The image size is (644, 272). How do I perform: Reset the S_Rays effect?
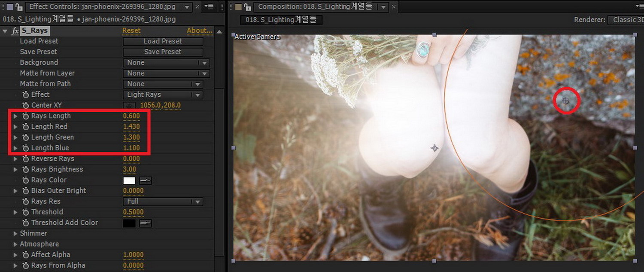[131, 31]
